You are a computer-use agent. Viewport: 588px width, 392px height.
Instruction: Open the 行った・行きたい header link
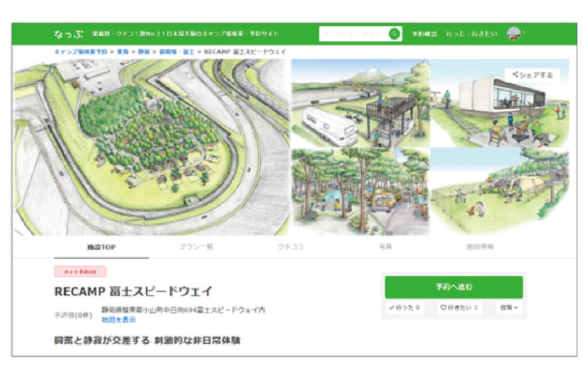point(472,34)
